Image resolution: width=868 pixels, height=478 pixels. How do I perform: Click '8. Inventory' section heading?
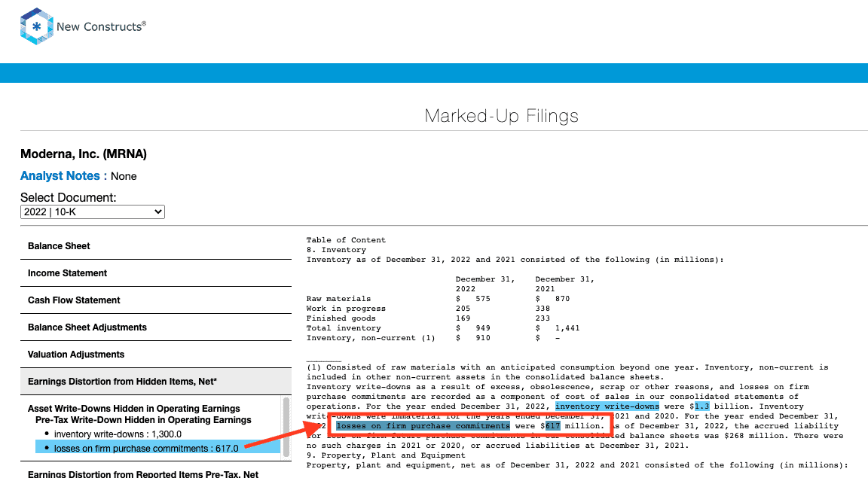pos(336,250)
